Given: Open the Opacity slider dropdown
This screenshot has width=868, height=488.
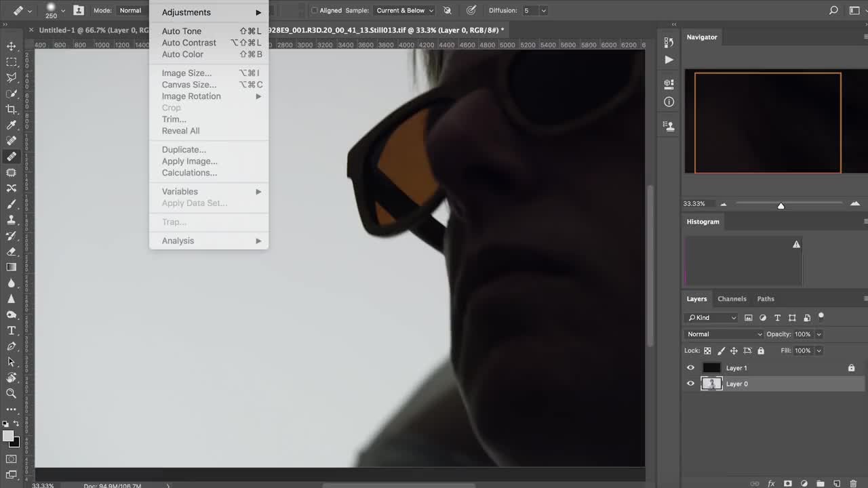Looking at the screenshot, I should 818,334.
